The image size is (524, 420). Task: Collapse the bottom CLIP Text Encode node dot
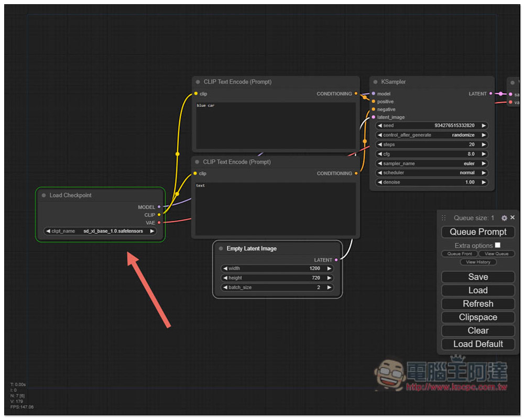click(x=197, y=162)
